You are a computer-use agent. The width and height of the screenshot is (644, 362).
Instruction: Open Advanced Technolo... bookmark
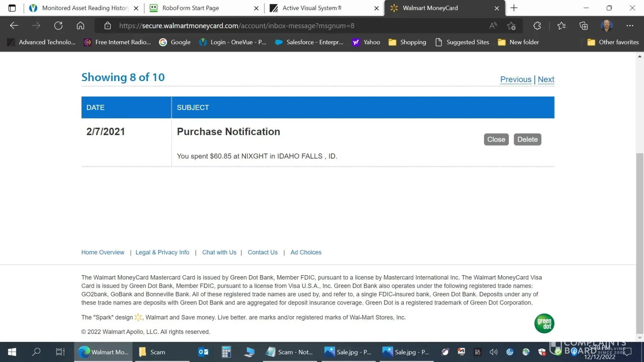(41, 42)
